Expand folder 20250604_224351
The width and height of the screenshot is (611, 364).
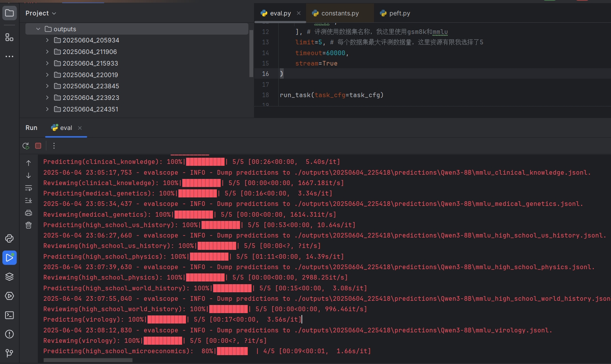tap(47, 109)
